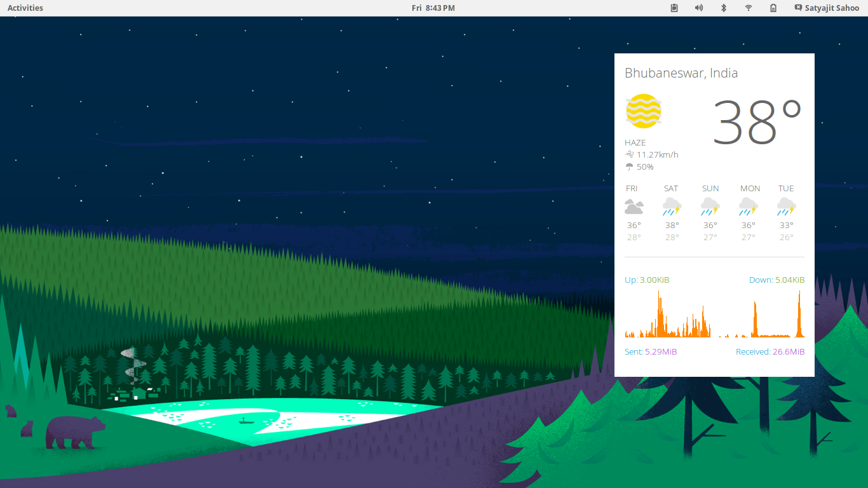Click the clipboard indicator icon in top bar
The height and width of the screenshot is (488, 868).
pos(674,8)
